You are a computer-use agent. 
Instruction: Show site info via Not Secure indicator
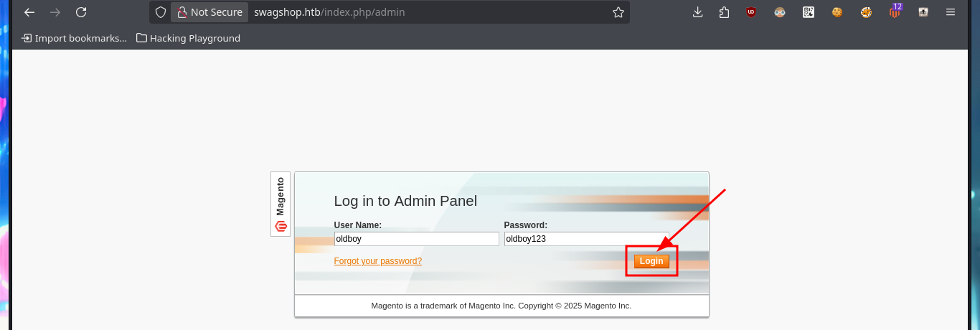click(210, 12)
